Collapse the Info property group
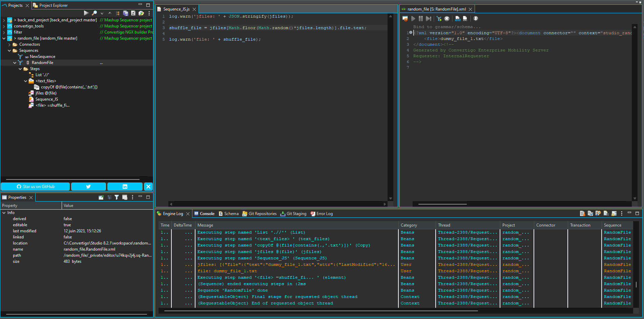The image size is (644, 319). (4, 213)
